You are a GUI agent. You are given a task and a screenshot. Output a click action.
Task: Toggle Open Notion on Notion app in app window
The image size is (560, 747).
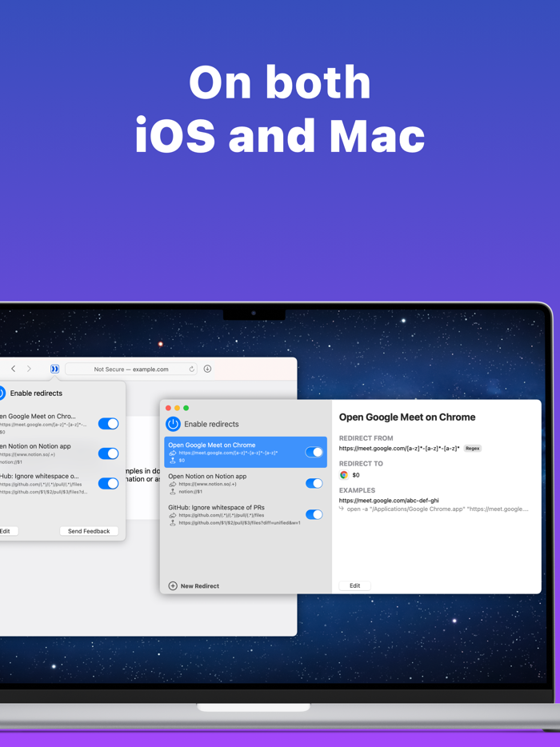(x=314, y=484)
